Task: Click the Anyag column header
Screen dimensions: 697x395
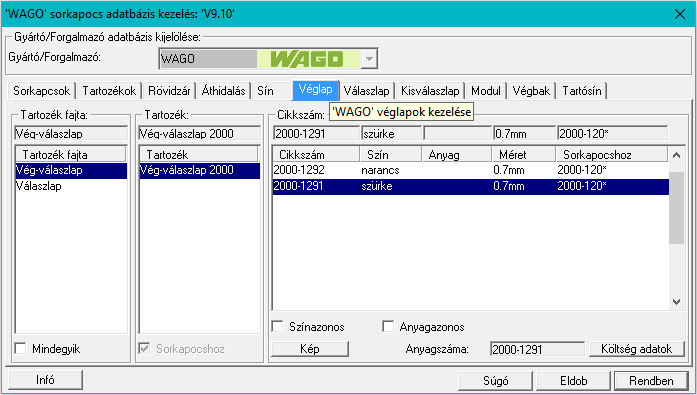Action: (x=457, y=155)
